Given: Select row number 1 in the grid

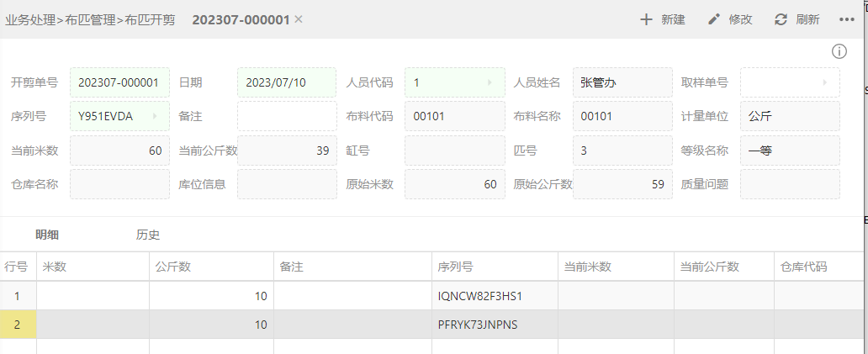Looking at the screenshot, I should (x=17, y=296).
